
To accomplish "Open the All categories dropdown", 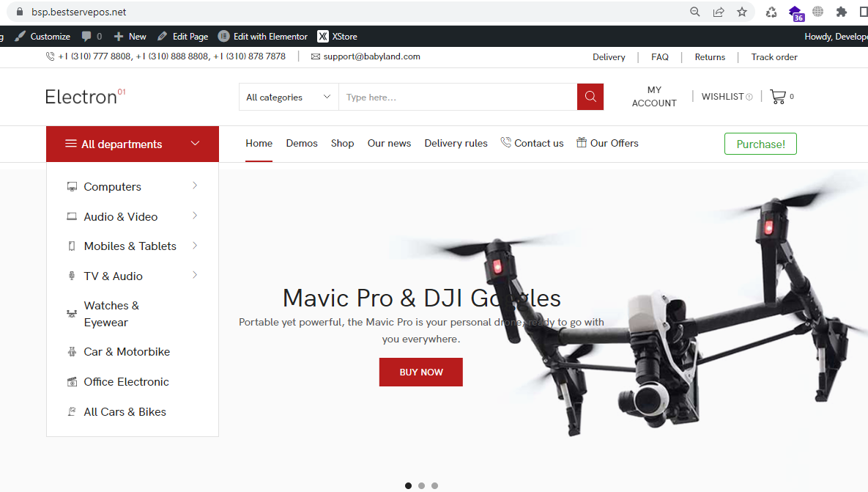I will point(289,97).
